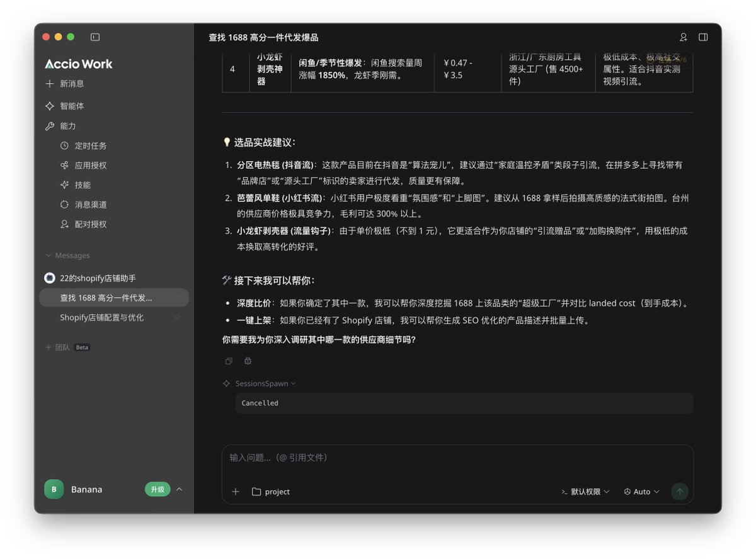Click the Beta badge next to 团队
Image resolution: width=756 pixels, height=559 pixels.
coord(83,347)
